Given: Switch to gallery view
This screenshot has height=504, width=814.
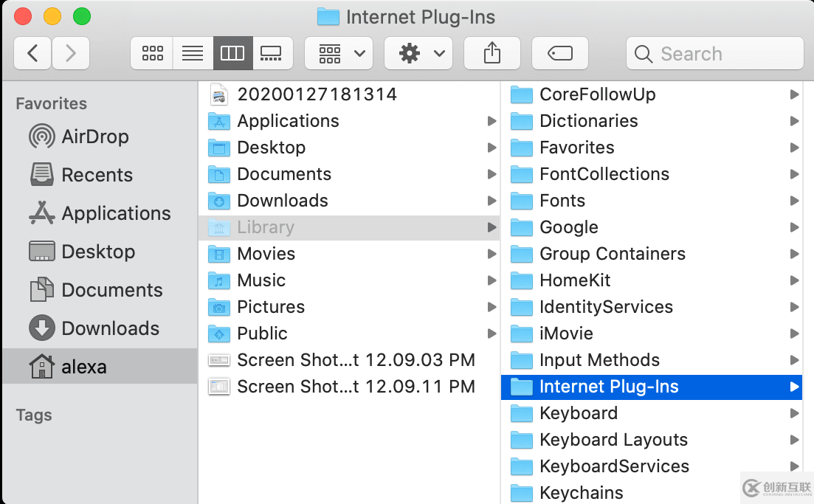Looking at the screenshot, I should (x=272, y=52).
